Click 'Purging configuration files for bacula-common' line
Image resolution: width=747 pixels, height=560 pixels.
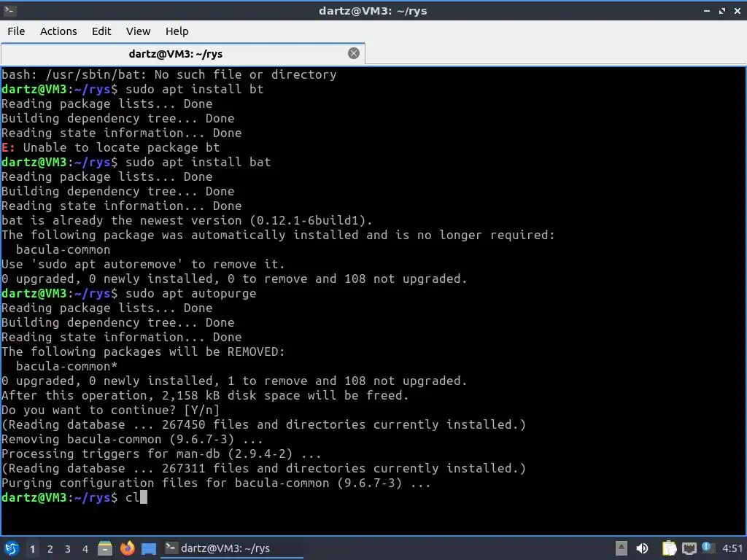pos(216,483)
